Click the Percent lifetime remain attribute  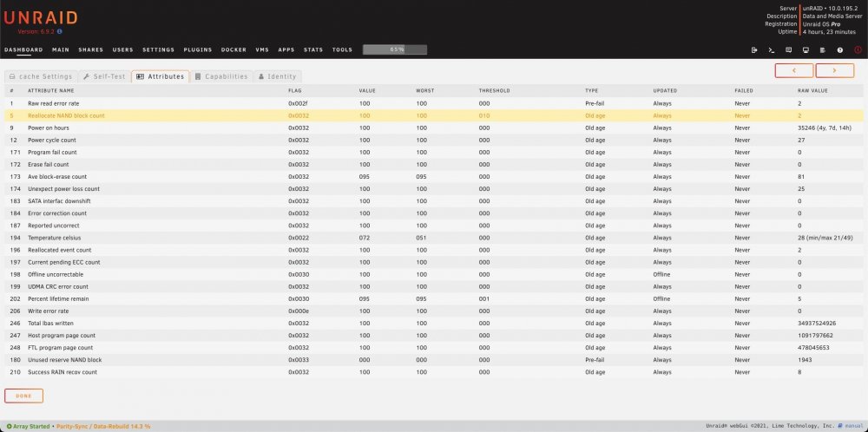tap(58, 298)
